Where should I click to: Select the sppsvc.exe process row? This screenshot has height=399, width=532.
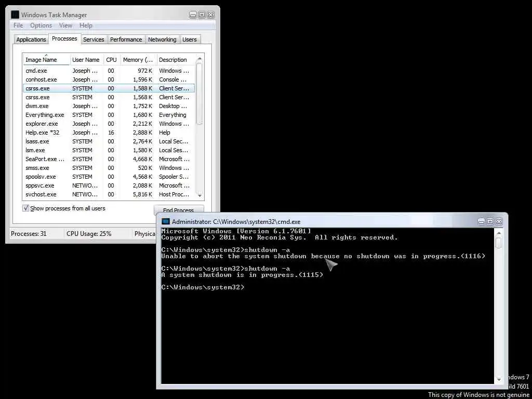(109, 185)
